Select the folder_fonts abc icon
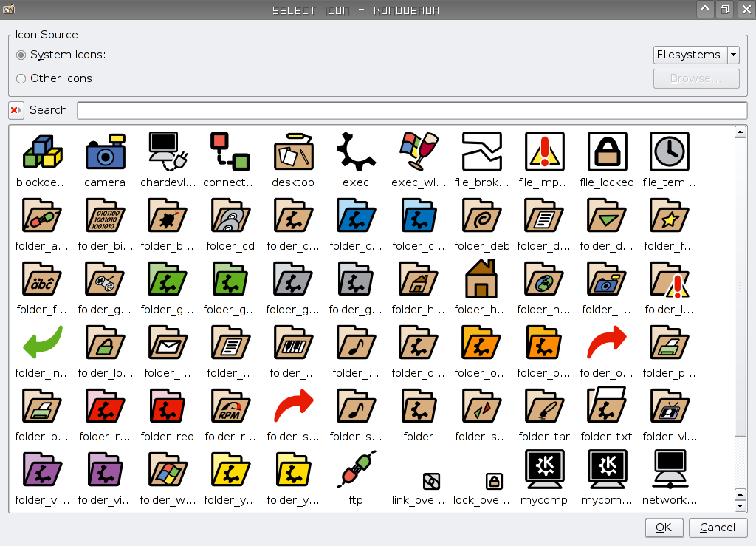 click(42, 279)
